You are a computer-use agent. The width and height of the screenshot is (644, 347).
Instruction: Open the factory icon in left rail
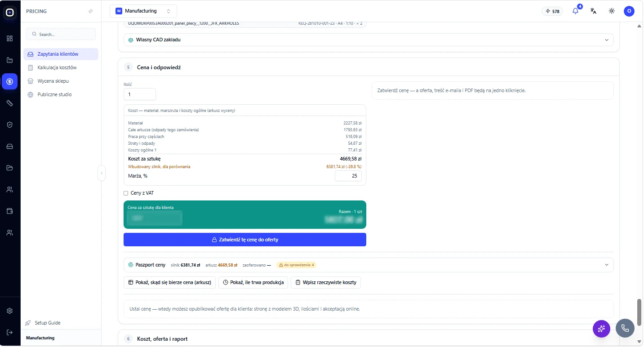click(x=10, y=60)
